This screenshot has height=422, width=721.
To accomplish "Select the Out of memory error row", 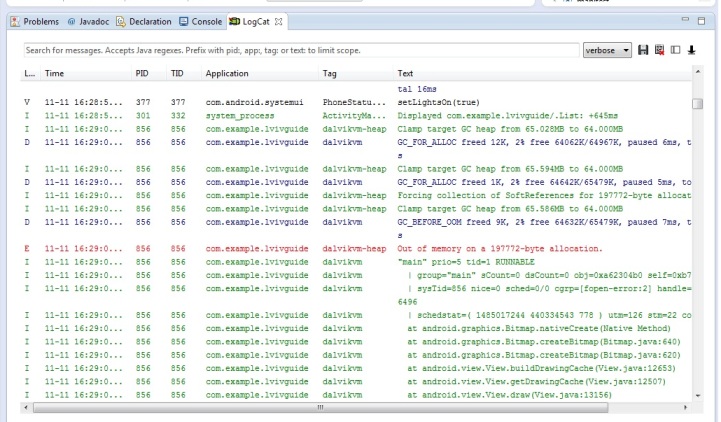I will point(356,249).
